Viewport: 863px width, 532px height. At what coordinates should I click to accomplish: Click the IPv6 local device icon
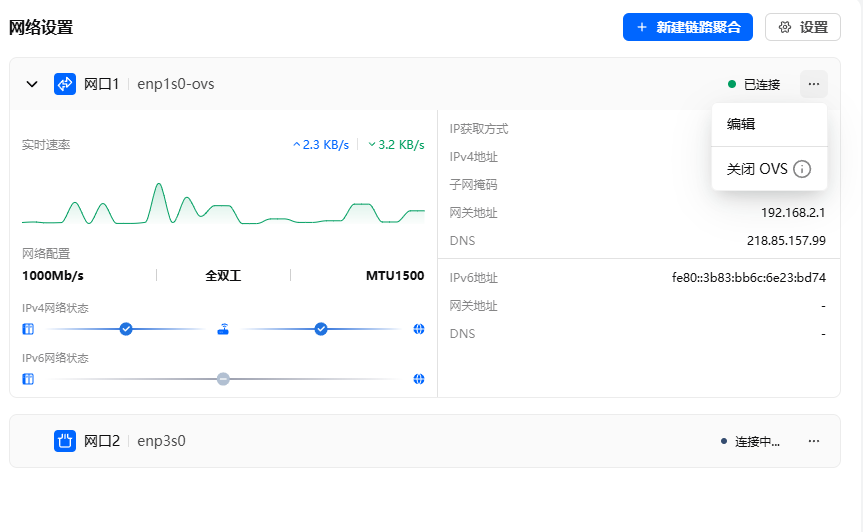(28, 379)
